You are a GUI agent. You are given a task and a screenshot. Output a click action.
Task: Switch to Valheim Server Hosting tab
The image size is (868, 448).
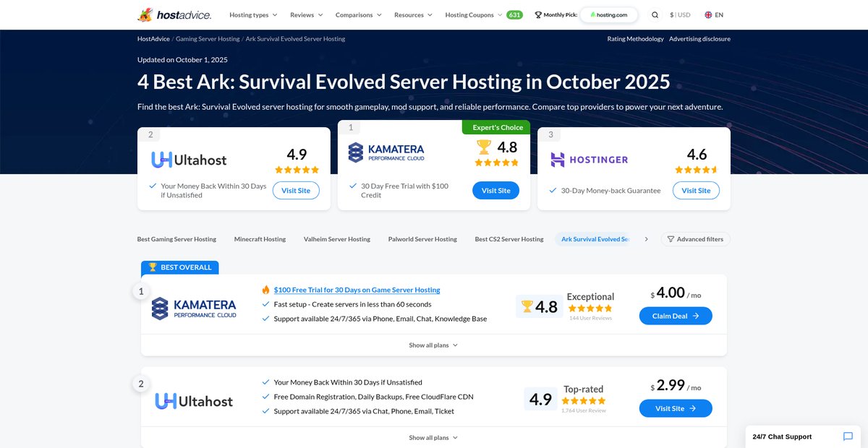[337, 239]
